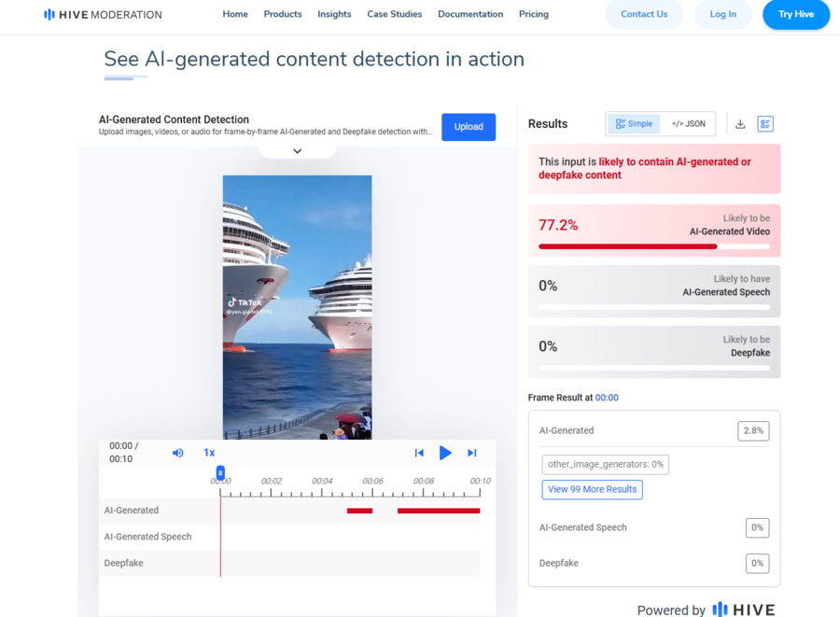Open the detailed list view icon
Screen dimensions: 840x617
(765, 124)
